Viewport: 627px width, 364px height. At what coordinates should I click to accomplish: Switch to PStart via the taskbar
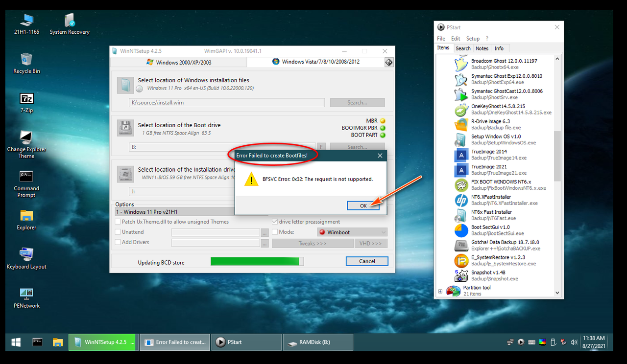(247, 342)
